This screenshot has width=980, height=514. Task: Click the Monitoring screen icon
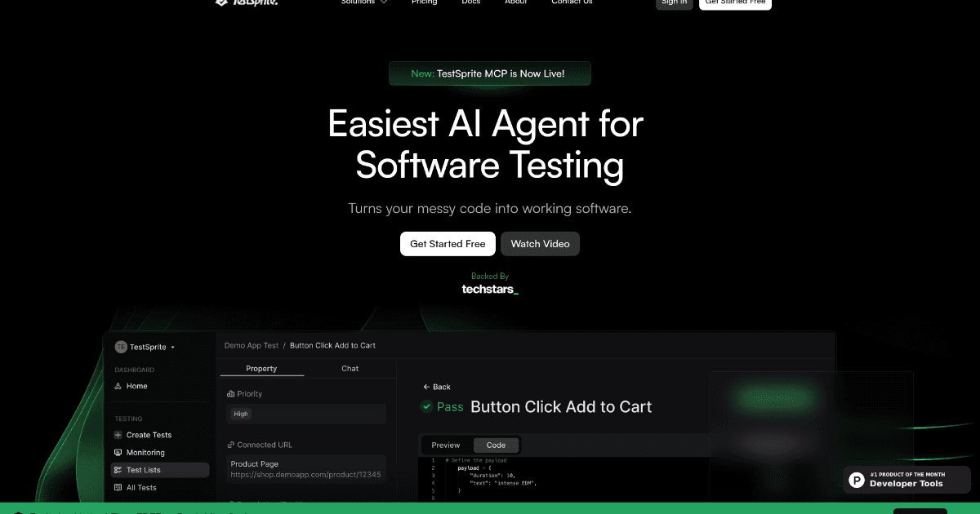(118, 452)
